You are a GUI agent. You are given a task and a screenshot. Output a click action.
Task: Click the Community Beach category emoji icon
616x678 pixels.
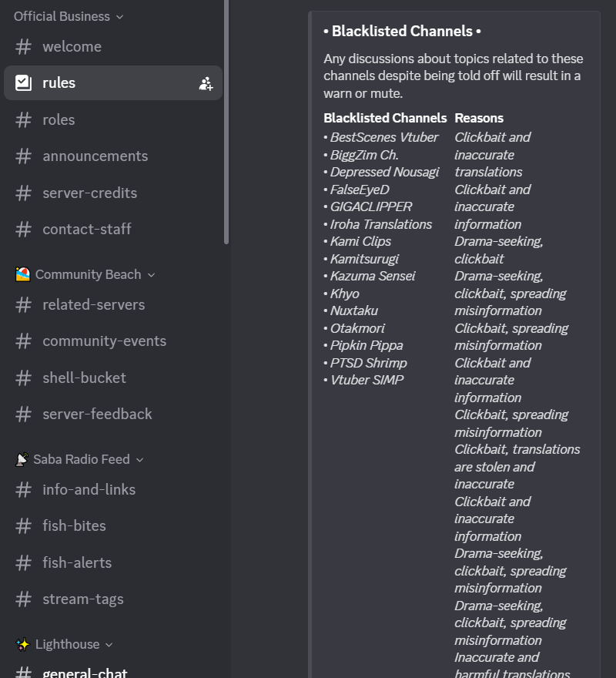coord(23,274)
